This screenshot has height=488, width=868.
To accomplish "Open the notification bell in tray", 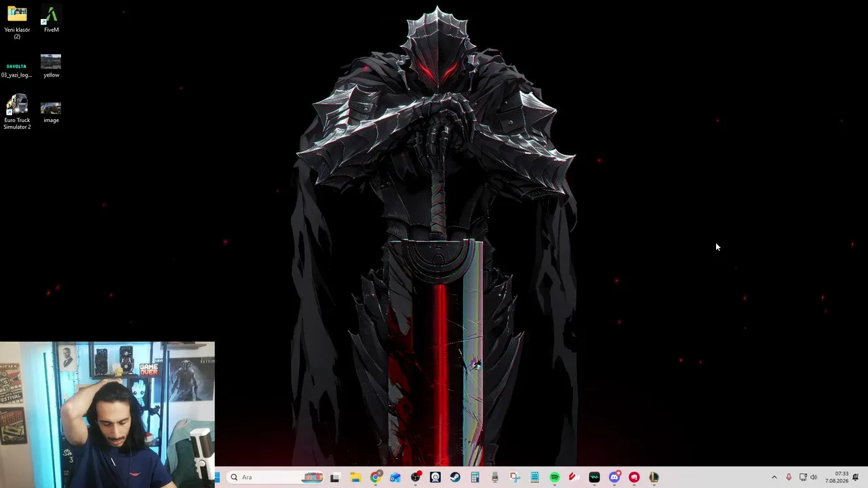I will [856, 477].
